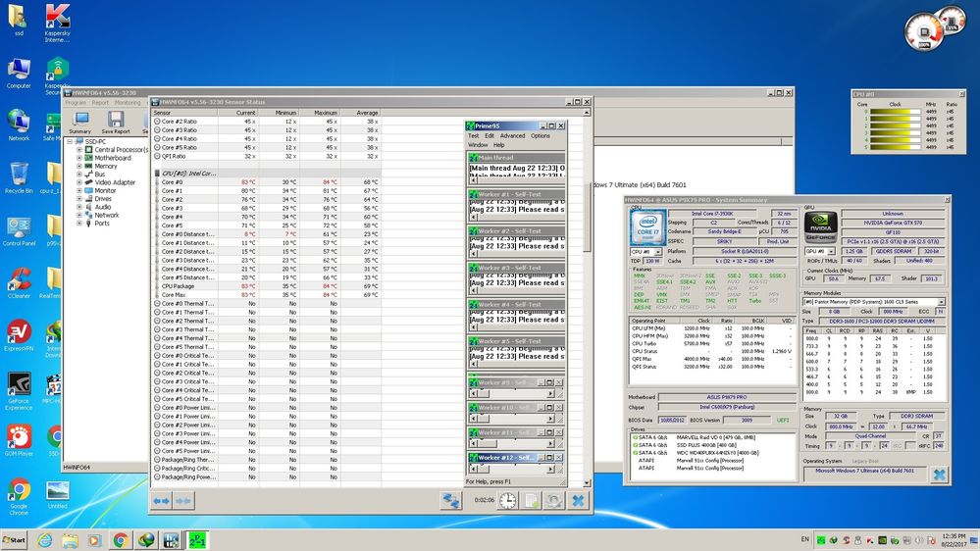Expand the Bus tree node
The image size is (980, 551).
coord(79,175)
